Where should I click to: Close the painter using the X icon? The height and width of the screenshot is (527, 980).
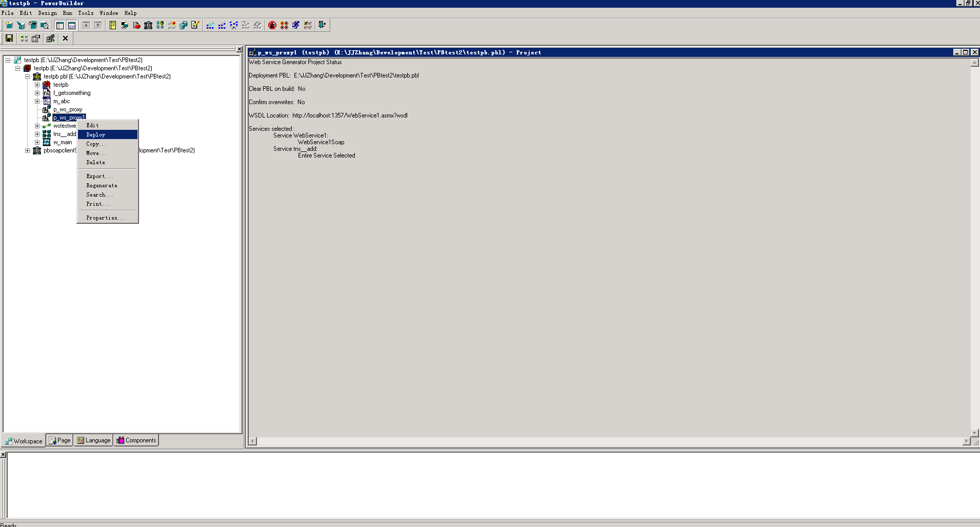click(65, 38)
